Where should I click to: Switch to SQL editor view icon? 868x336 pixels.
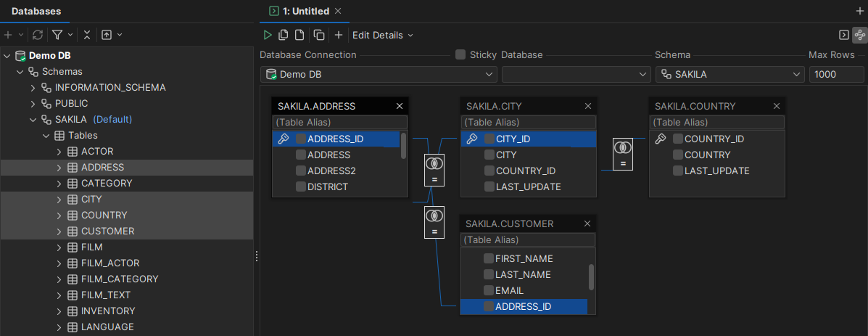(x=843, y=35)
